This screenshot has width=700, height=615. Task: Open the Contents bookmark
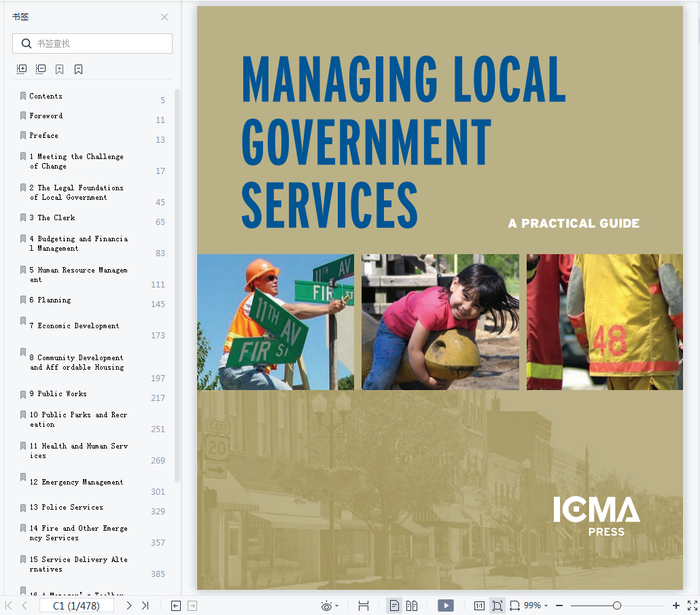point(46,96)
